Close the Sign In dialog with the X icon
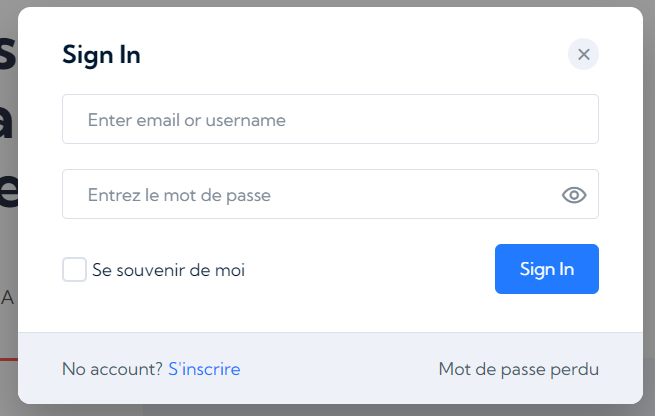 [583, 54]
